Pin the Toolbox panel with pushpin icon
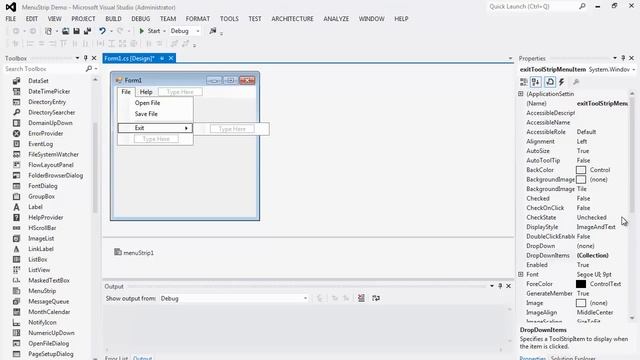The width and height of the screenshot is (640, 360). (x=85, y=58)
